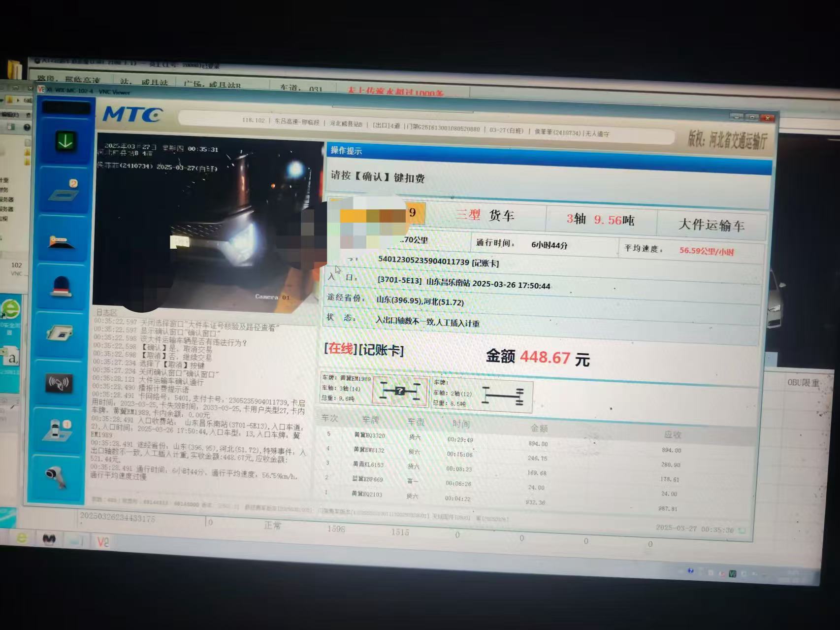Image resolution: width=840 pixels, height=630 pixels.
Task: Open the axle weigh platform icon with badge 2
Action: (64, 191)
